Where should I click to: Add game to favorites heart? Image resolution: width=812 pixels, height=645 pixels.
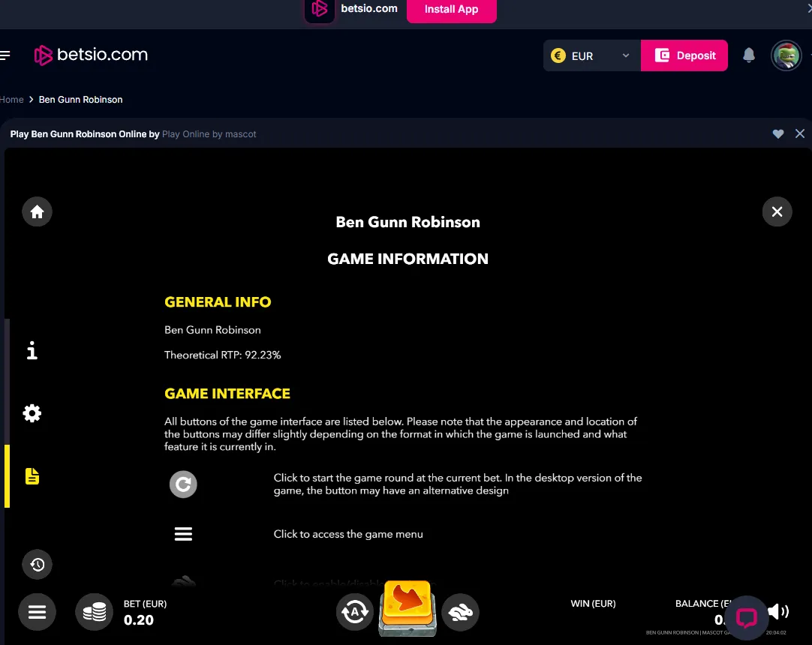pos(777,134)
